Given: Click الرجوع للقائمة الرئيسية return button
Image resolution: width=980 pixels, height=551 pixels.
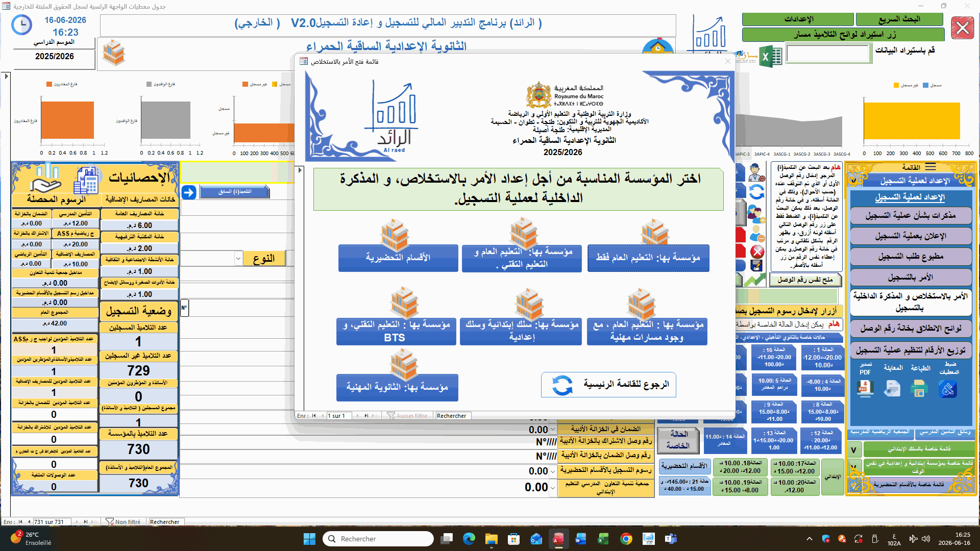Looking at the screenshot, I should [x=608, y=385].
